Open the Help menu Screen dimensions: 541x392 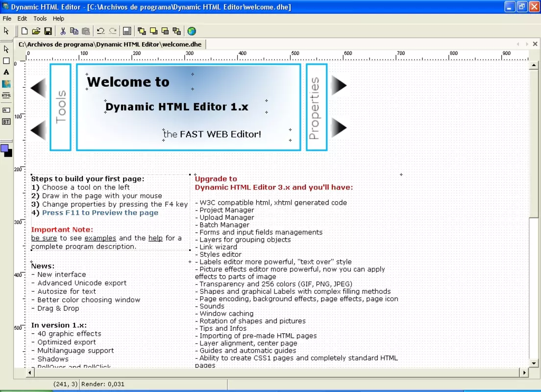(58, 18)
